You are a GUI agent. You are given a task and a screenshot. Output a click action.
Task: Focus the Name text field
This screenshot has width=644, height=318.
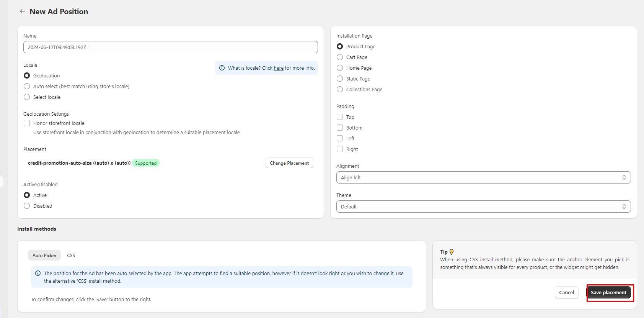(170, 47)
